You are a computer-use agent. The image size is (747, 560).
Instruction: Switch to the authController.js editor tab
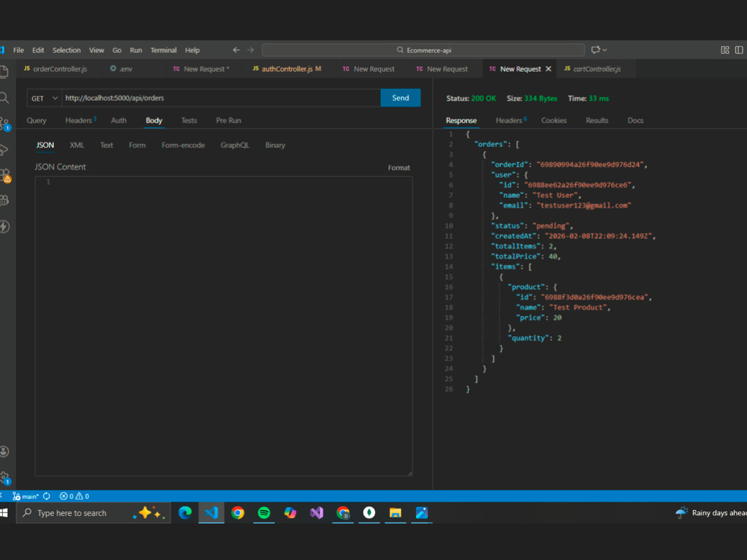point(287,69)
